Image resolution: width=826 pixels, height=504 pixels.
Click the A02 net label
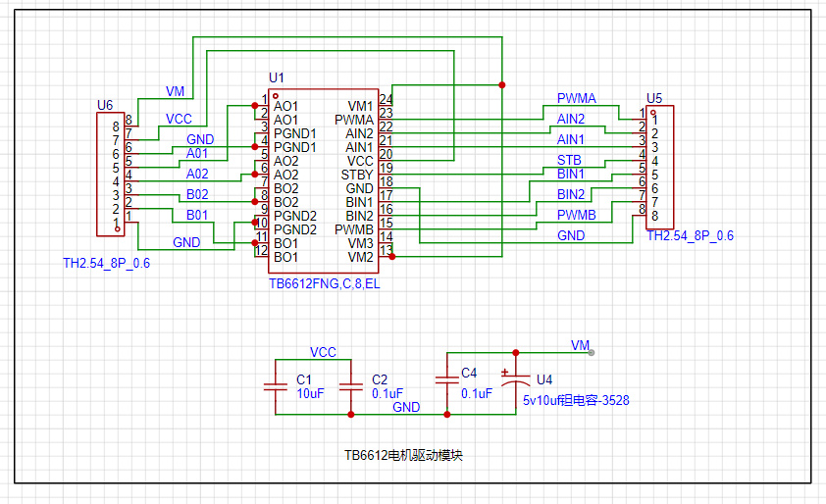(x=197, y=174)
